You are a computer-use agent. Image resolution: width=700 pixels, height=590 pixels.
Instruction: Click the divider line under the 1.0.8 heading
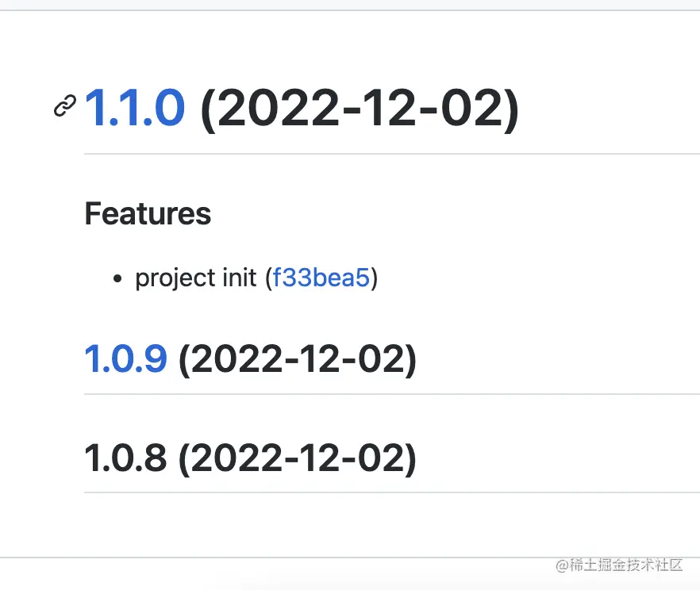pos(392,492)
